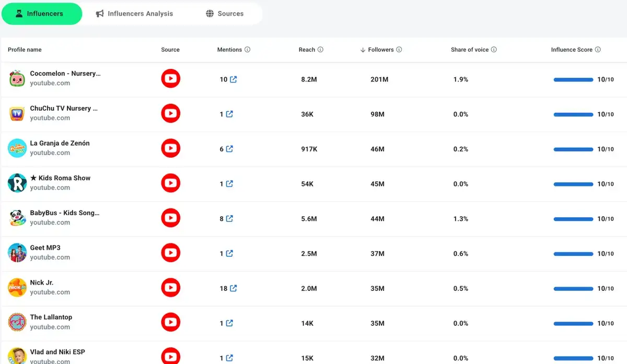Open Nick Jr. mentions external link icon
Viewport: 627px width, 364px height.
(234, 288)
